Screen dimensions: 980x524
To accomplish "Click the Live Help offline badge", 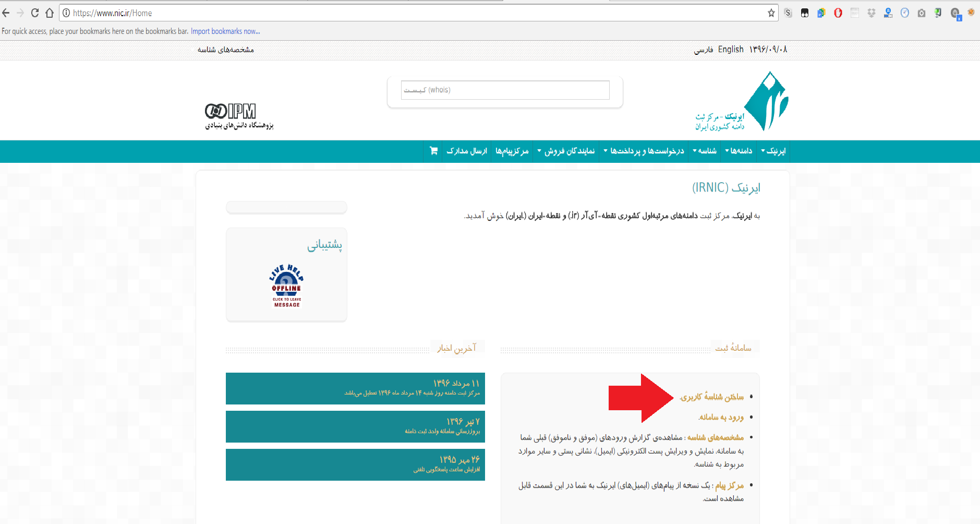I will (286, 286).
